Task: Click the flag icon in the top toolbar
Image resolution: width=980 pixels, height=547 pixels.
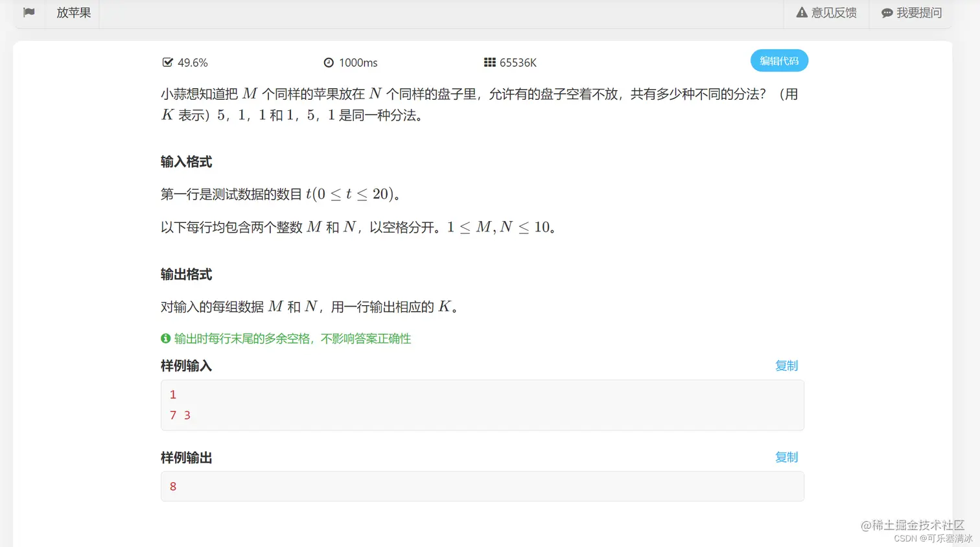Action: click(29, 12)
